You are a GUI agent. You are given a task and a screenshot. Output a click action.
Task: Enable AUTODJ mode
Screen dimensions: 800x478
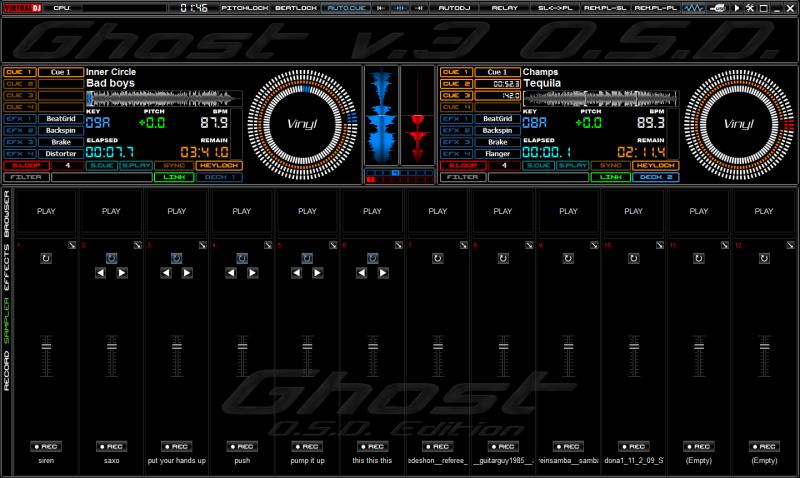tap(455, 8)
